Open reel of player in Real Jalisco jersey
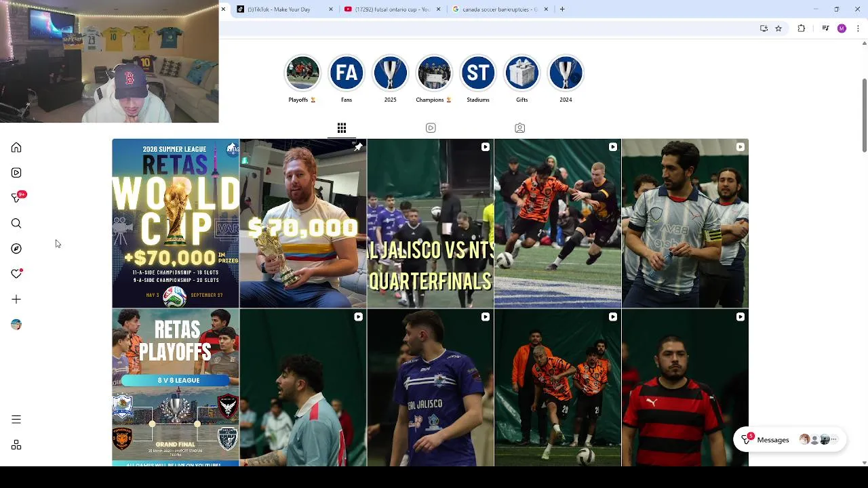 431,388
